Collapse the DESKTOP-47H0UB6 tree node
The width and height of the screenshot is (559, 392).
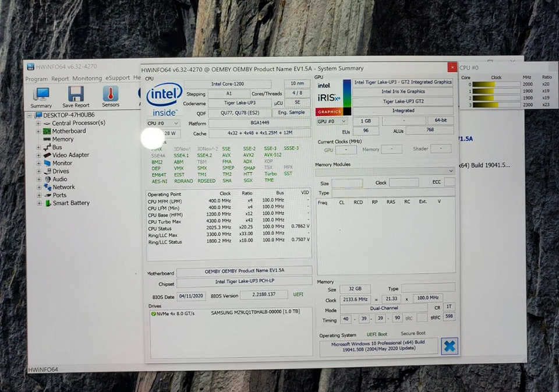tap(30, 115)
